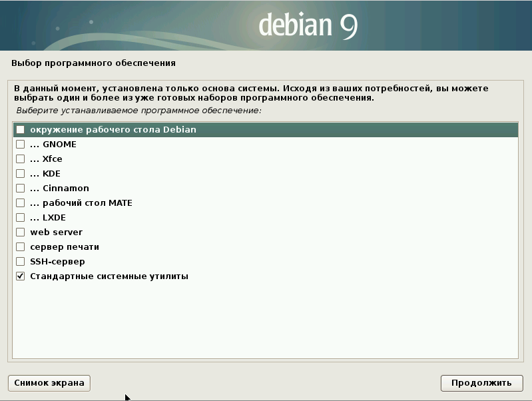Viewport: 532px width, 401px height.
Task: Check the Debian desktop environment checkbox
Action: click(21, 130)
